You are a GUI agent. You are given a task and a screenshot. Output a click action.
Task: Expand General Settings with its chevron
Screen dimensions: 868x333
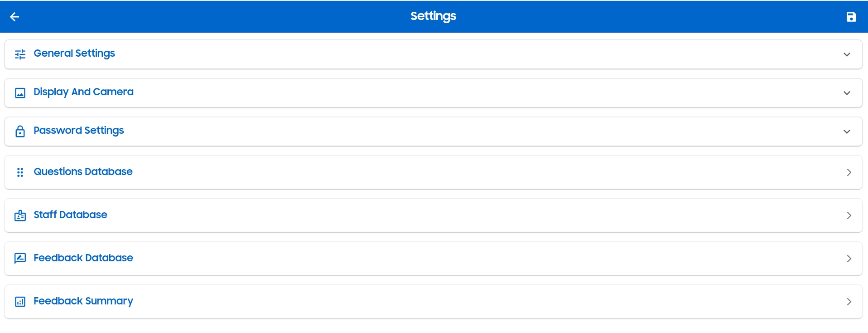pos(847,54)
